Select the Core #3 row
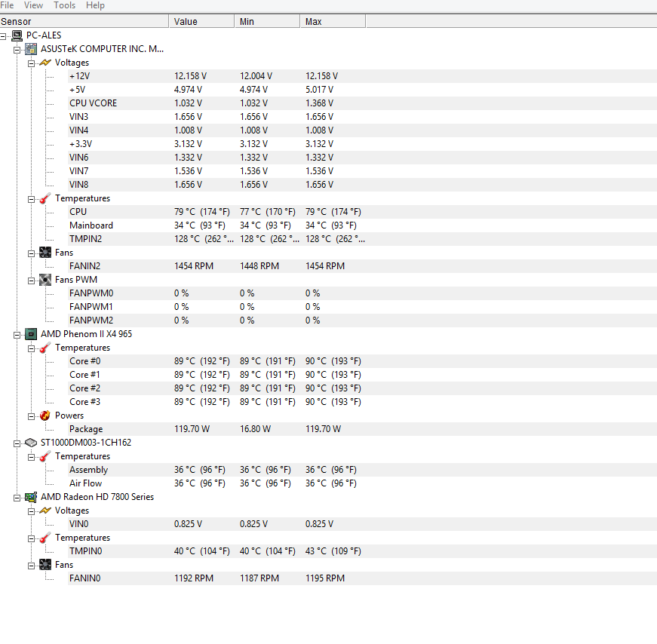The width and height of the screenshot is (657, 644). (x=362, y=402)
